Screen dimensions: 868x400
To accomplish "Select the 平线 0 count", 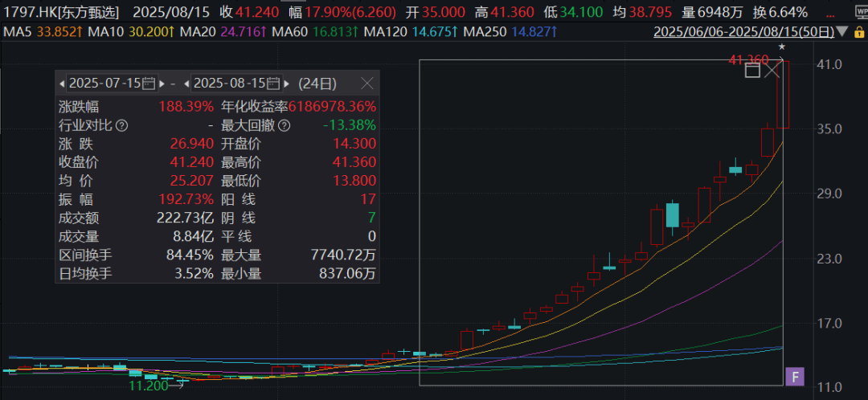I will pos(372,236).
